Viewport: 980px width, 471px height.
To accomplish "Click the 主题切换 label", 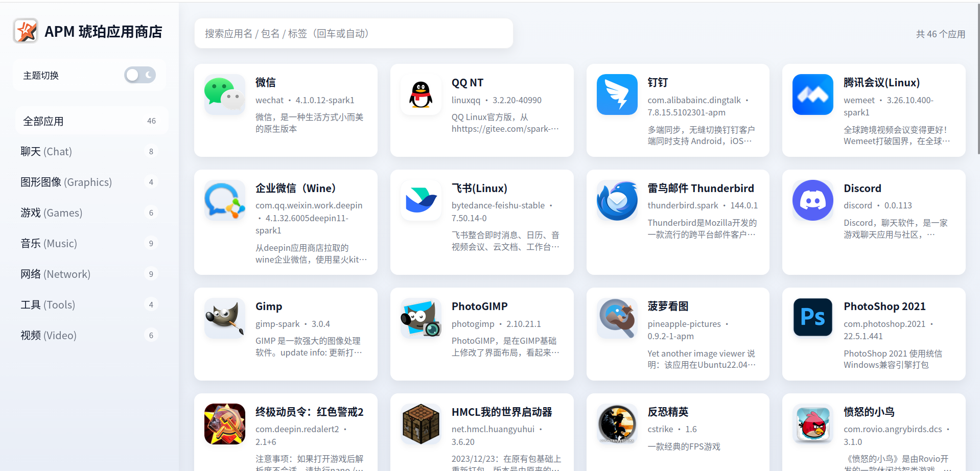I will pyautogui.click(x=41, y=76).
